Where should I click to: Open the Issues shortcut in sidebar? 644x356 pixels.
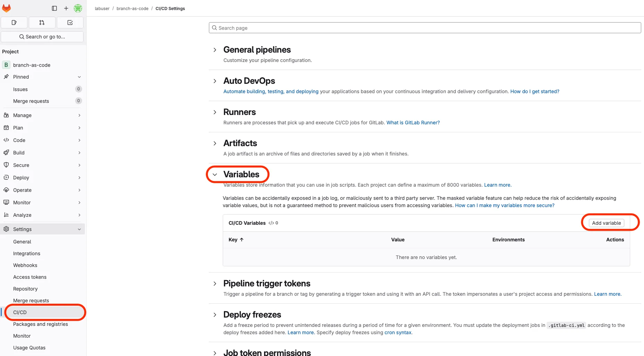point(14,22)
